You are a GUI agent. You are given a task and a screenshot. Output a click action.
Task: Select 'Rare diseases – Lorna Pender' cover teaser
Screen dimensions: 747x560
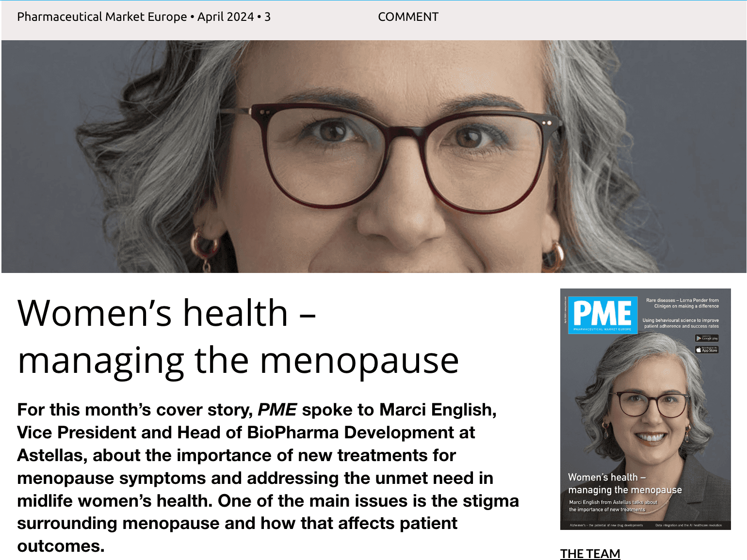pyautogui.click(x=682, y=303)
